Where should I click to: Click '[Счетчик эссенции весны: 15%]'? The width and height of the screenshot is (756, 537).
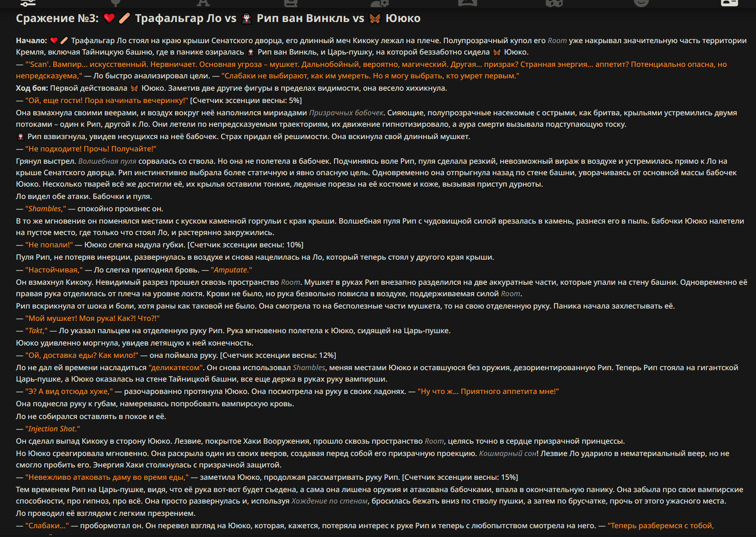pos(460,477)
